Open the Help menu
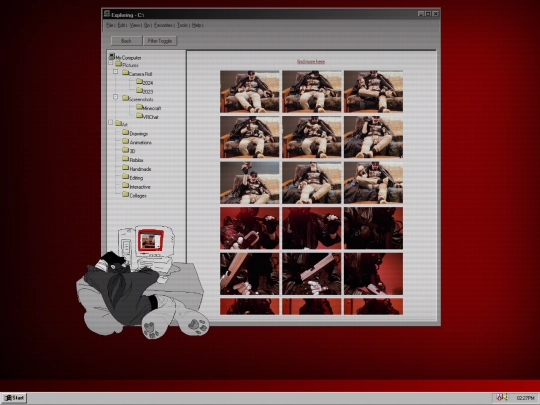The image size is (540, 405). 196,25
